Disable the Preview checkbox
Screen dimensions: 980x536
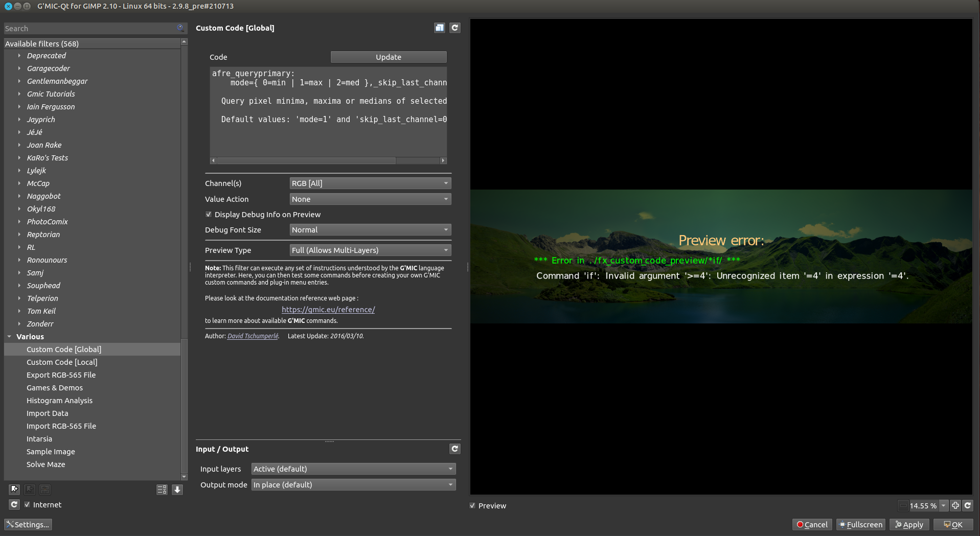(x=473, y=506)
